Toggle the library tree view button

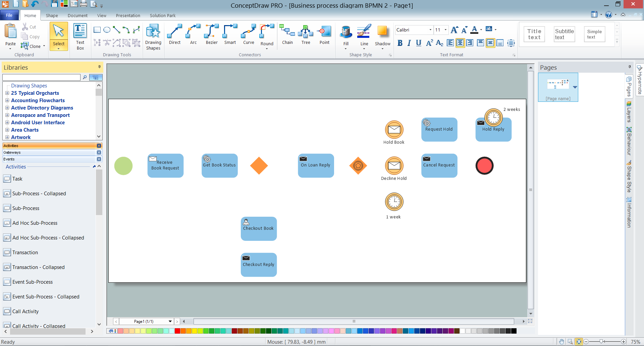pyautogui.click(x=96, y=77)
